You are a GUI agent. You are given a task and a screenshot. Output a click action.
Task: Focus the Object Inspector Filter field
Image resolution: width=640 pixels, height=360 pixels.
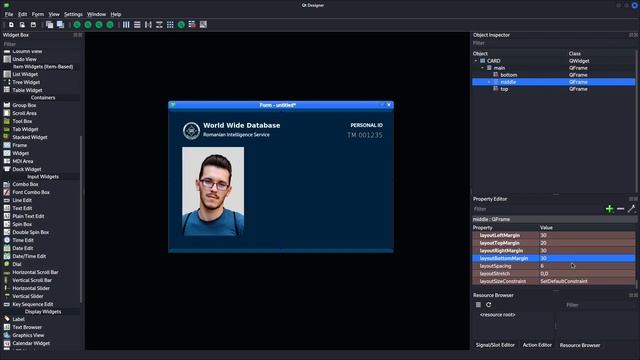point(553,43)
